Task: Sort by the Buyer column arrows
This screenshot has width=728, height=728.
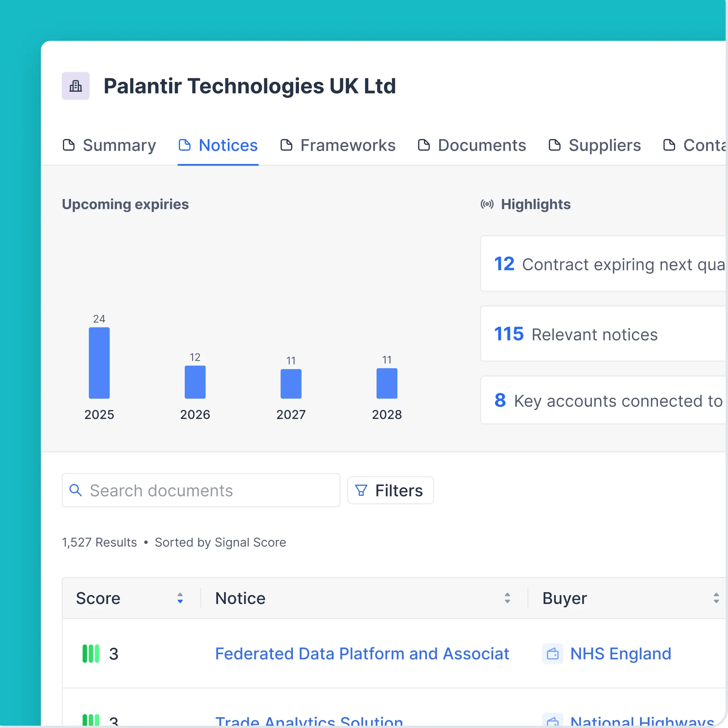Action: [716, 598]
